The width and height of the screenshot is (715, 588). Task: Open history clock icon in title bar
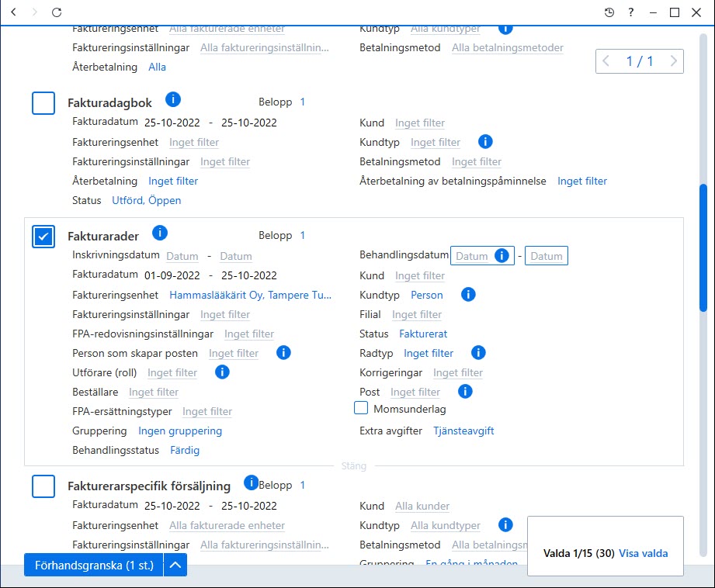pos(609,12)
